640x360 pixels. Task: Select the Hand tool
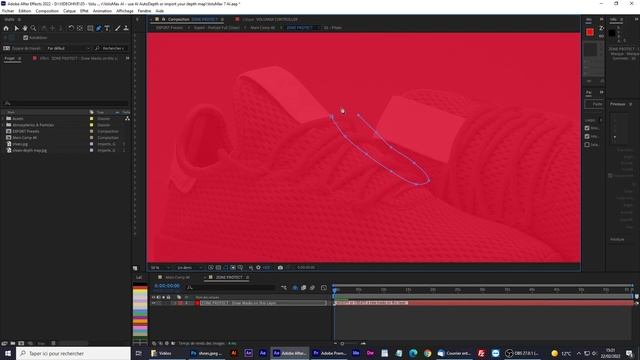[x=25, y=28]
